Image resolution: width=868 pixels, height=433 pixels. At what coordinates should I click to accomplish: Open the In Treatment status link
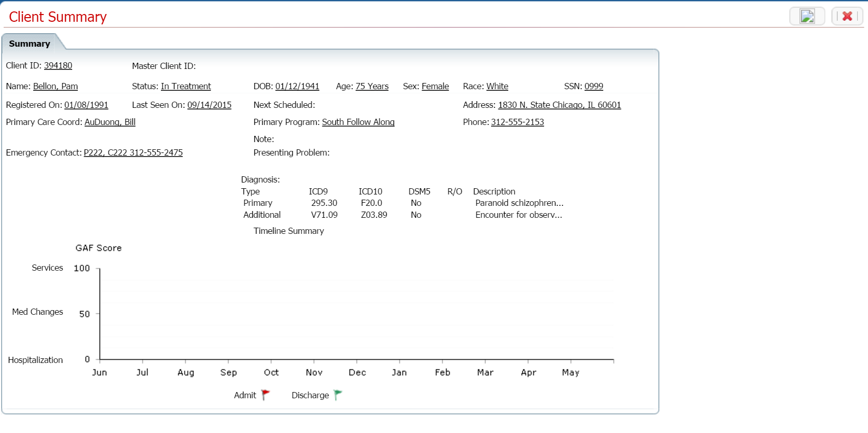tap(186, 86)
